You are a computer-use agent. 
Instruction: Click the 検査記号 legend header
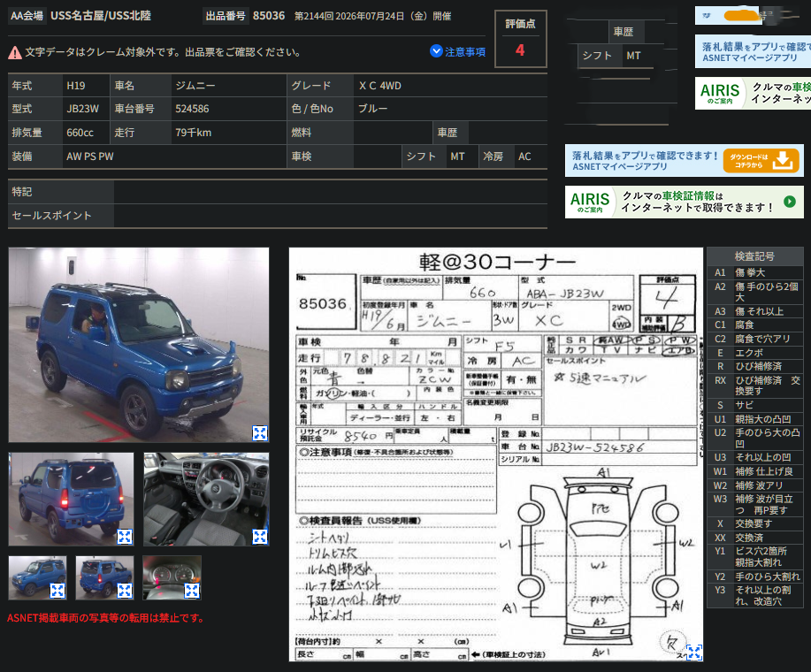point(754,256)
